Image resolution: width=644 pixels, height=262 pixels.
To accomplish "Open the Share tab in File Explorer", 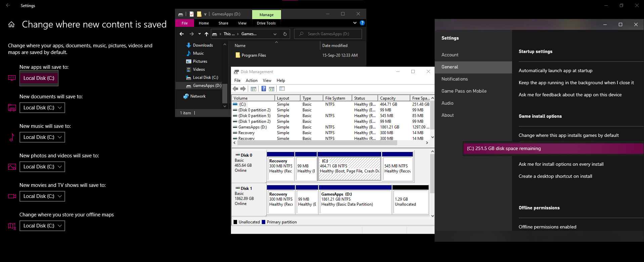I will coord(223,23).
